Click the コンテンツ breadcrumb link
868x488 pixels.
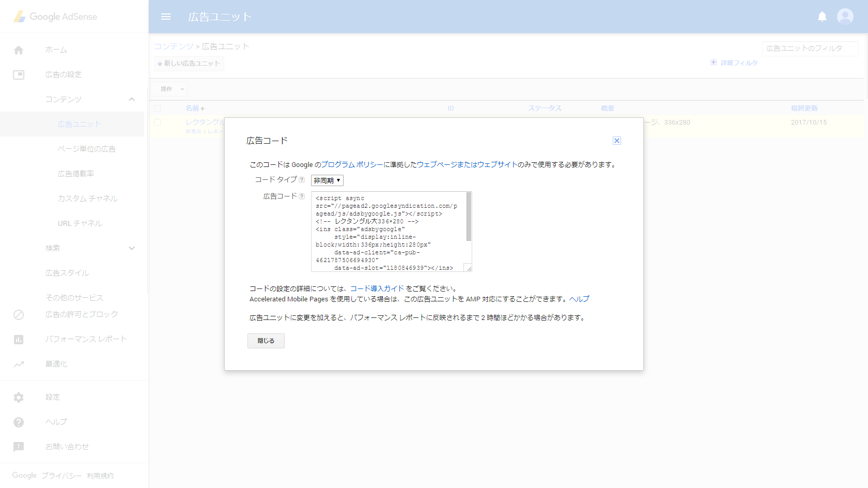174,47
